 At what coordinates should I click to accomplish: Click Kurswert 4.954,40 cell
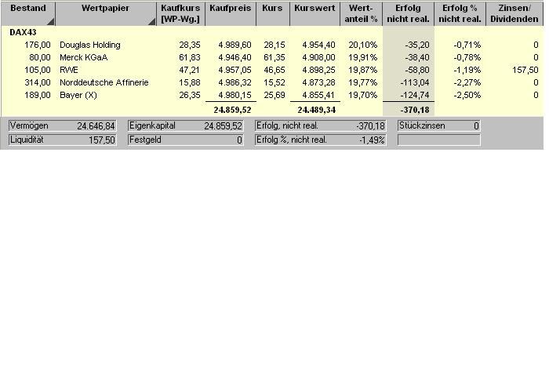coord(318,45)
